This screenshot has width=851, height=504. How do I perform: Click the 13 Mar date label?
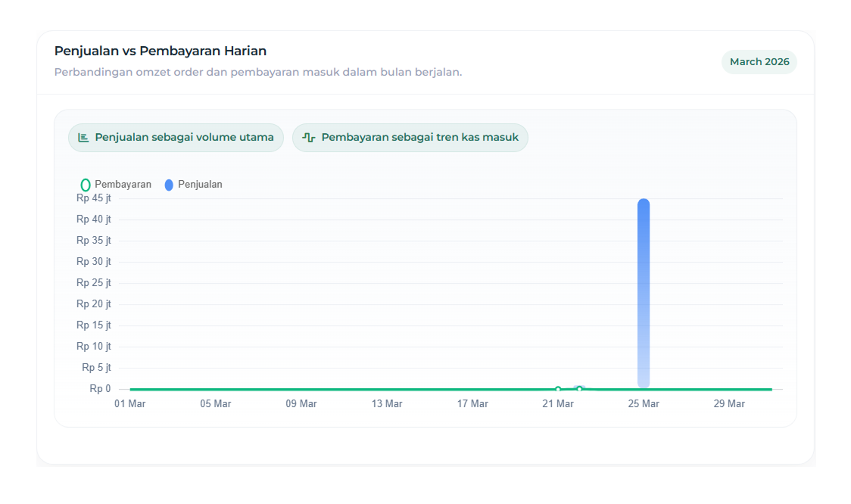[x=387, y=404]
